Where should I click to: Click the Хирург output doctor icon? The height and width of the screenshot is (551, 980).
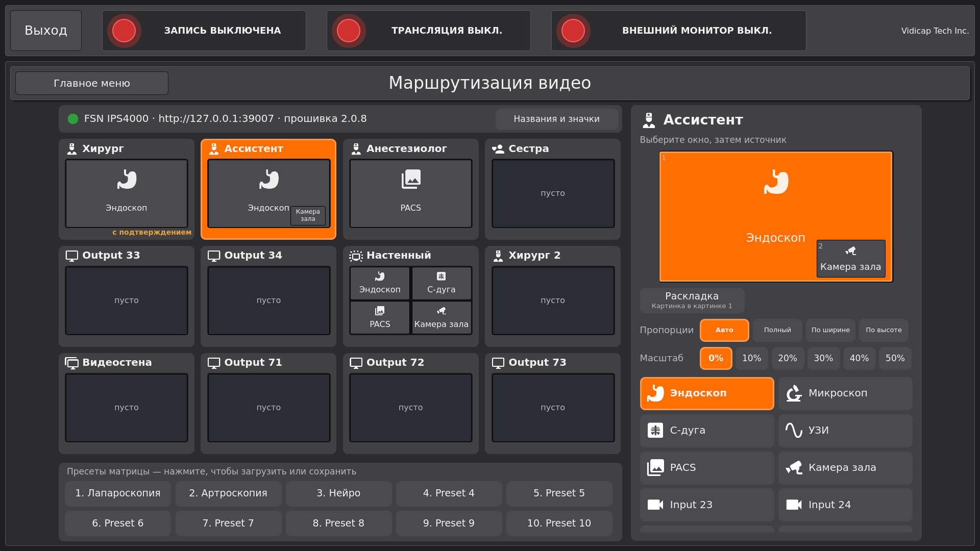(x=72, y=149)
